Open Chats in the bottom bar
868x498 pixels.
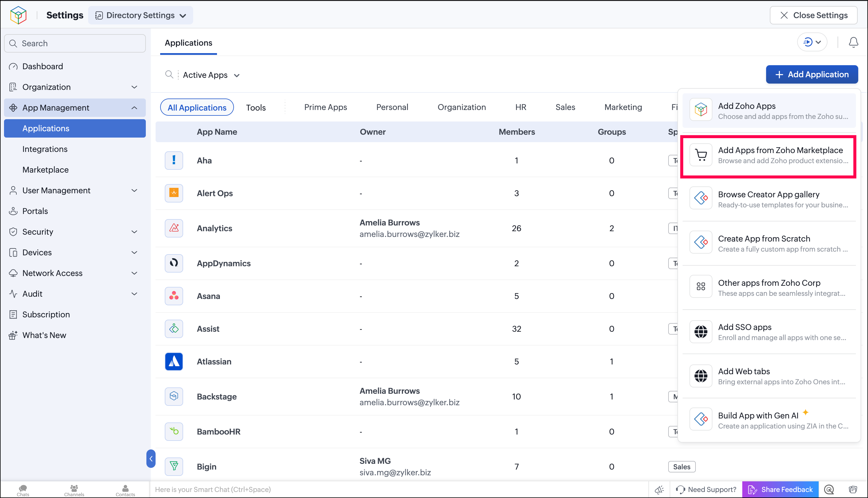coord(23,491)
